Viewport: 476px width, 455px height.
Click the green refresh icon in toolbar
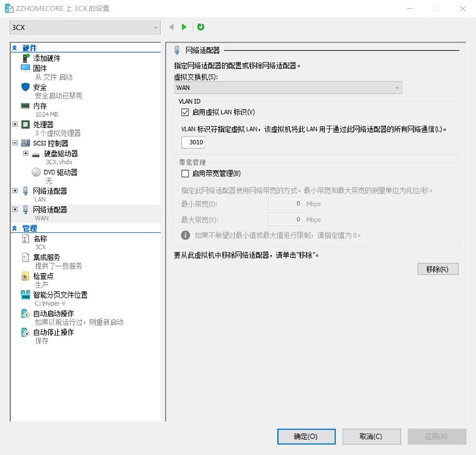[201, 27]
